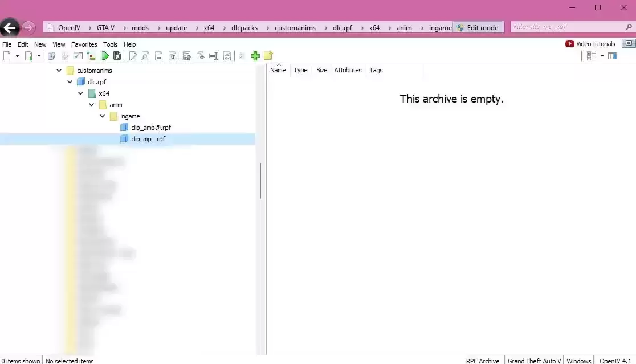Screen dimensions: 636x364
Task: Open the Tools menu
Action: click(111, 44)
